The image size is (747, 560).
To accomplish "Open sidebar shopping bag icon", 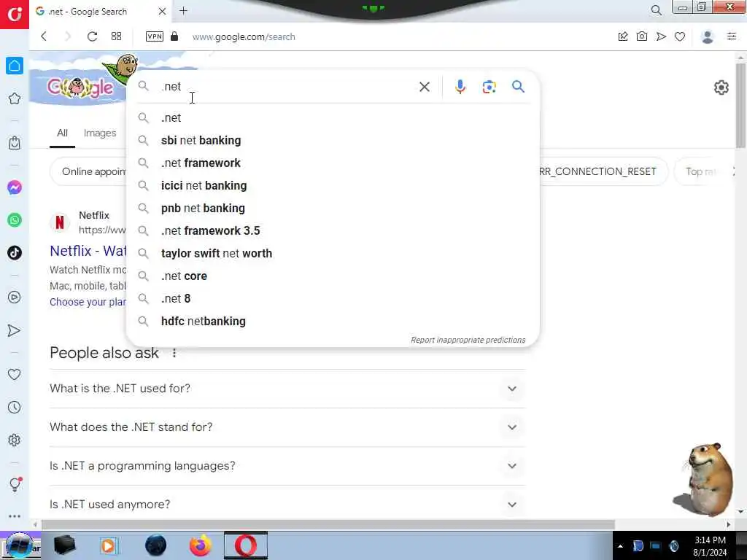I will point(15,143).
